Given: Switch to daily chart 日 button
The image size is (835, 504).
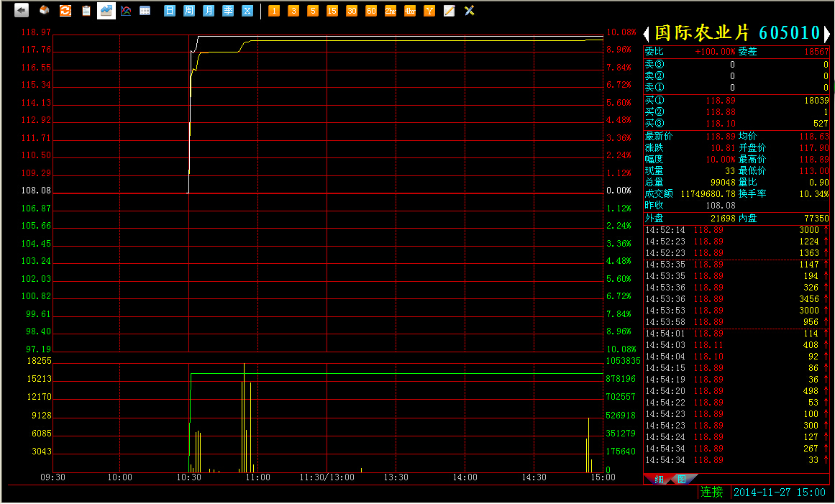Looking at the screenshot, I should (x=169, y=11).
